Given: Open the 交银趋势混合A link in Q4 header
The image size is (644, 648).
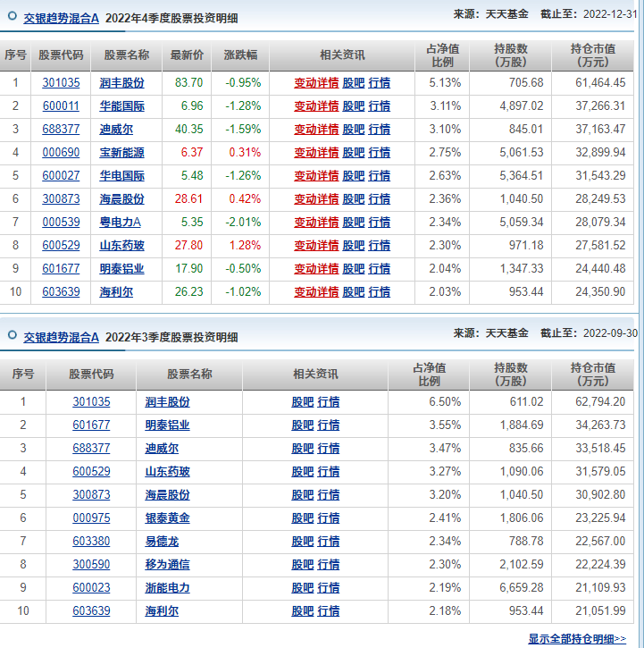Looking at the screenshot, I should pos(61,18).
